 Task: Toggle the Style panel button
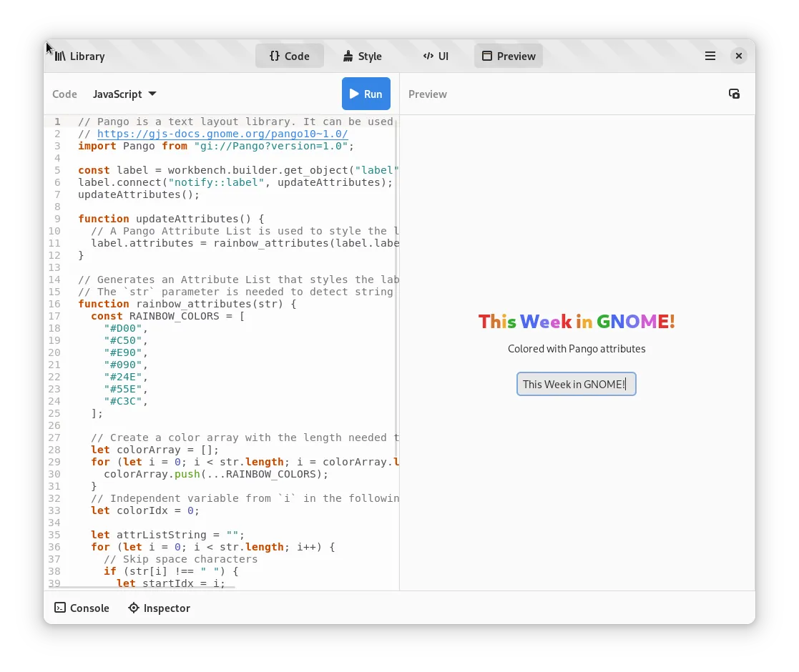362,56
